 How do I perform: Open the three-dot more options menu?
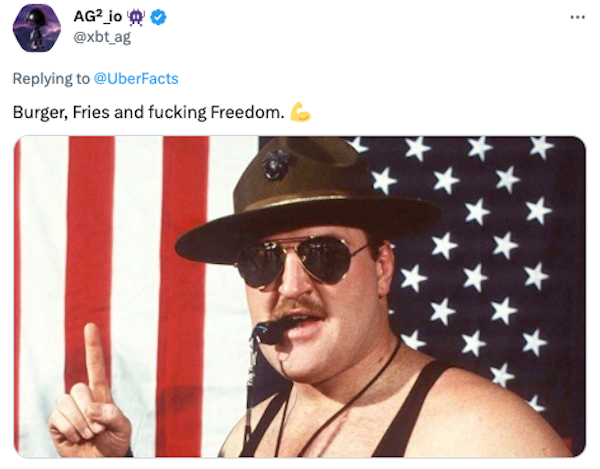(x=573, y=18)
